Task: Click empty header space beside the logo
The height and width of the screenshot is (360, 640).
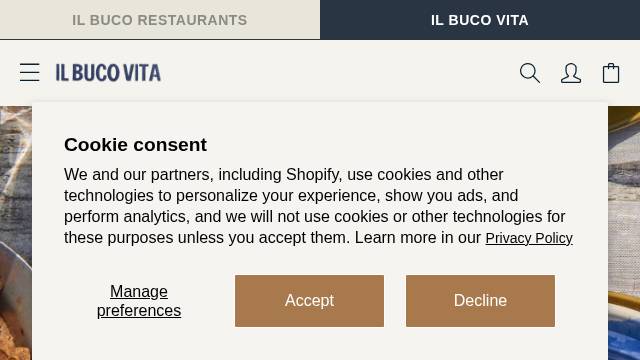Action: tap(339, 73)
